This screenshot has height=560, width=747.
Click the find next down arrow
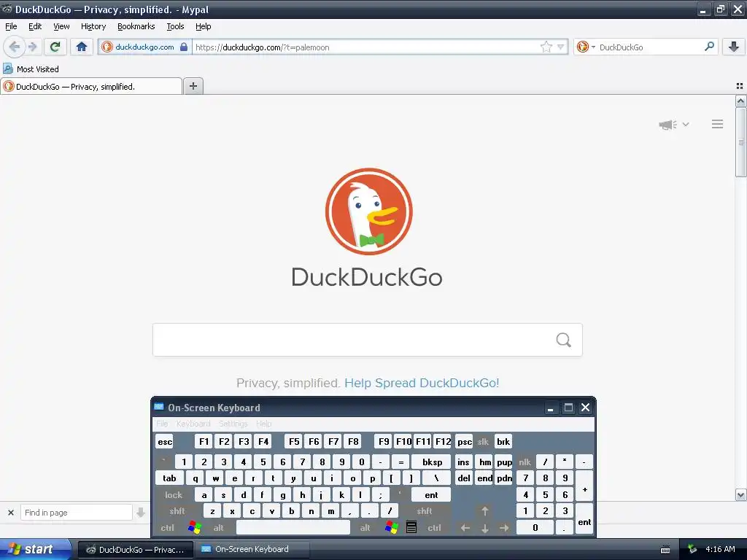pyautogui.click(x=141, y=513)
